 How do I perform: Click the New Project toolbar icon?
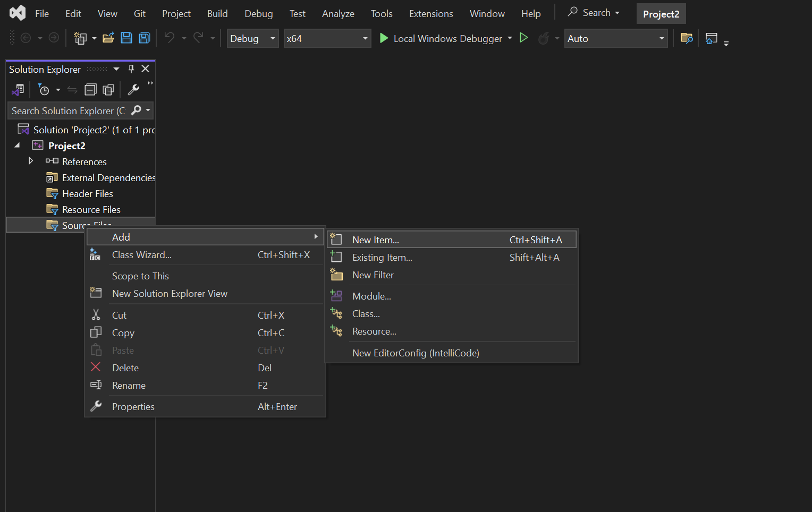(x=80, y=38)
